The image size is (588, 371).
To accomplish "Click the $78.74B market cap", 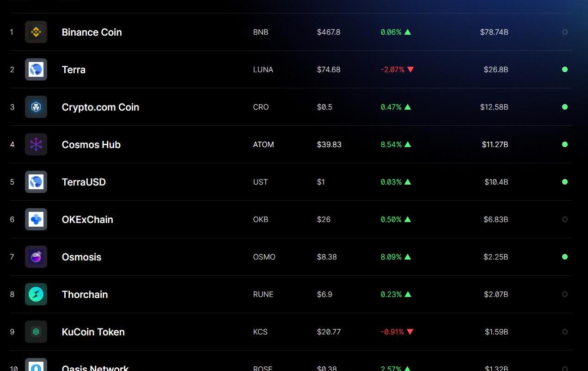I will click(x=494, y=32).
